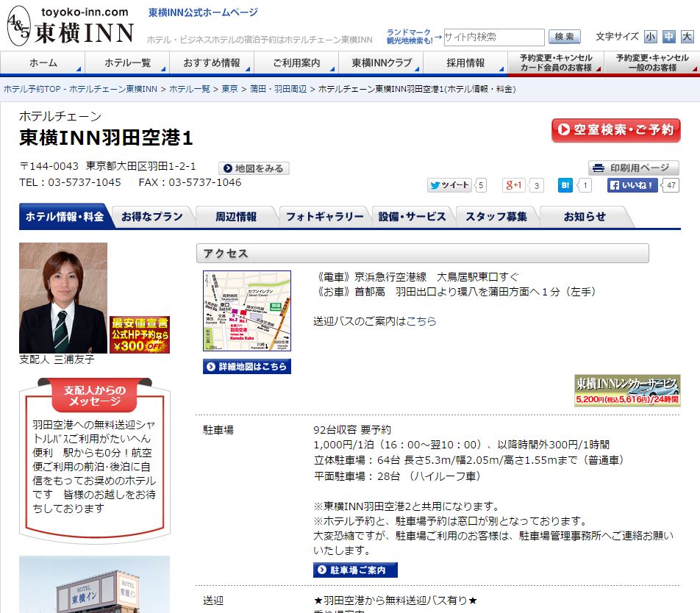Switch to the フォトギャラリー tab

(324, 217)
